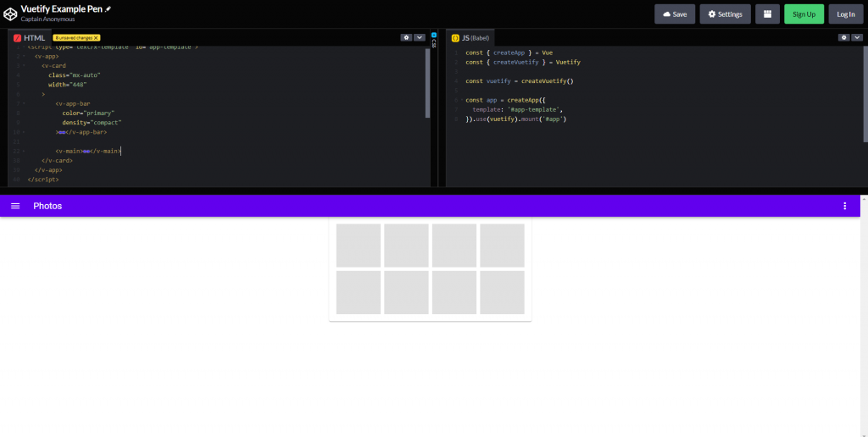The width and height of the screenshot is (868, 437).
Task: Click width="448" attribute in HTML
Action: coord(68,85)
